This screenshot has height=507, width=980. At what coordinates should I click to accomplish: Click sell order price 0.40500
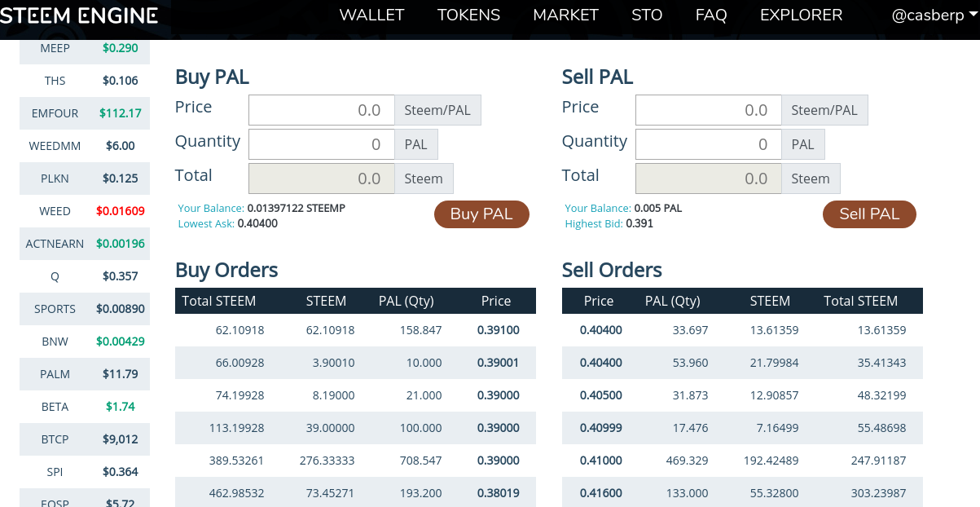[x=601, y=395]
